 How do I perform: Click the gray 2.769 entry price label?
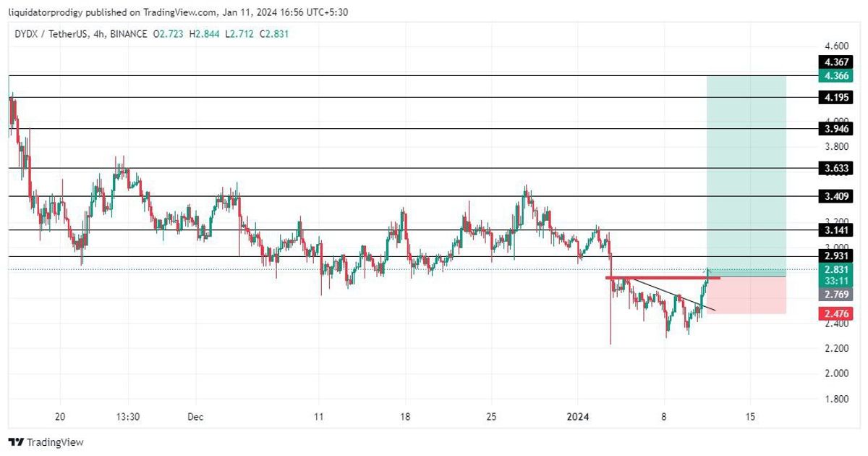pos(836,295)
